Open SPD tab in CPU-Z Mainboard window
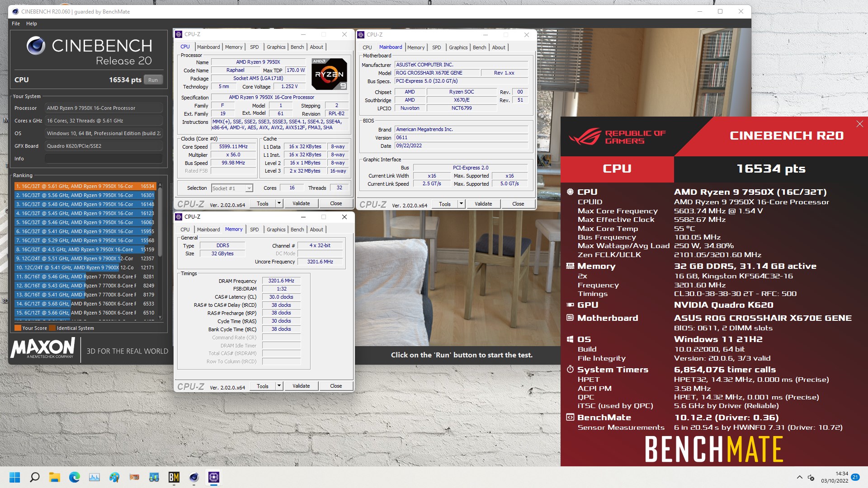Image resolution: width=868 pixels, height=488 pixels. click(436, 47)
